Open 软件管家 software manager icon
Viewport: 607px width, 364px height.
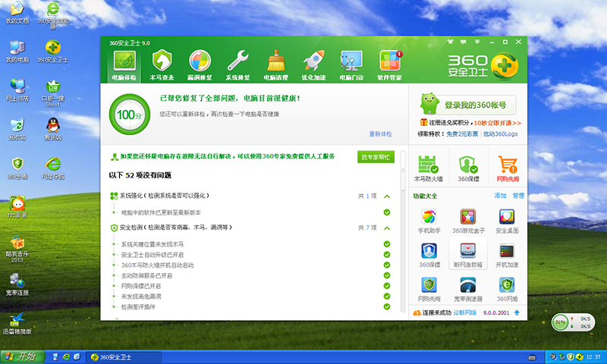pos(390,64)
